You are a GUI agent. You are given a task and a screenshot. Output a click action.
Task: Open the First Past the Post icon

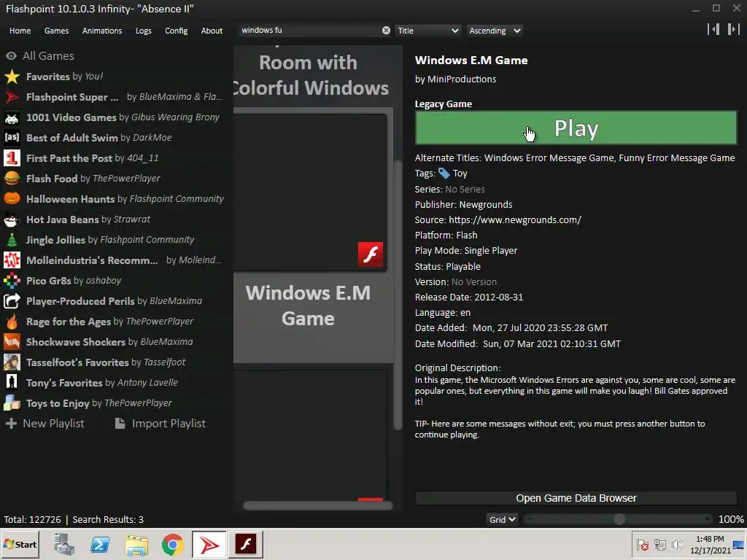pos(12,158)
